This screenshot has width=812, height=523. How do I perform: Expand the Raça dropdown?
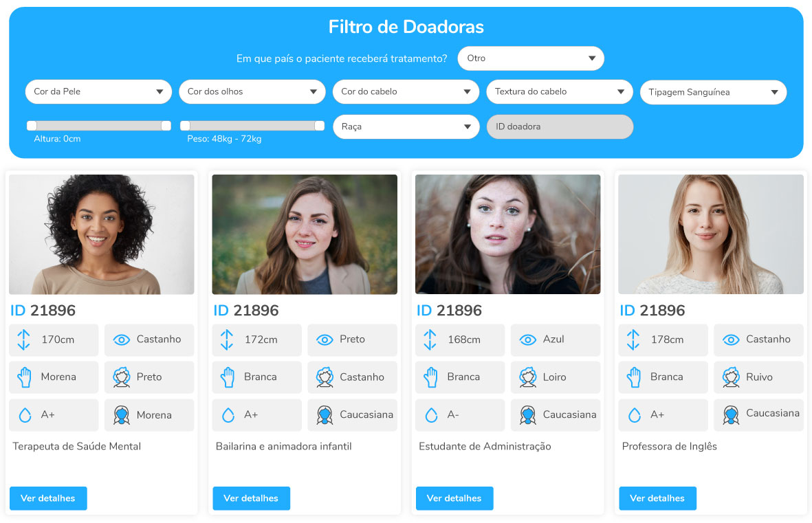[406, 127]
